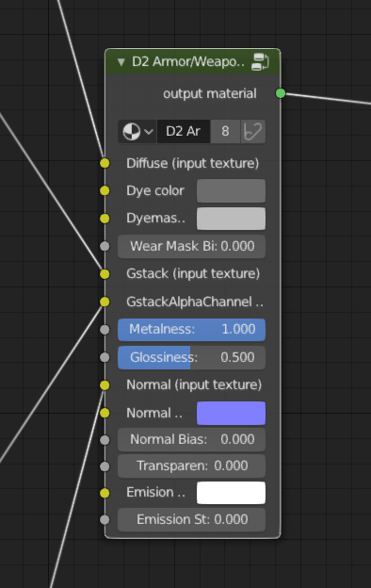Click the Emission Strength value field

coord(192,520)
